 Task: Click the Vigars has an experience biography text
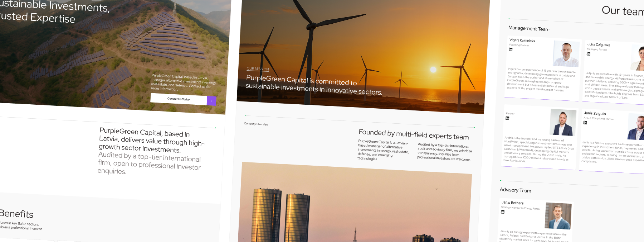[x=541, y=79]
